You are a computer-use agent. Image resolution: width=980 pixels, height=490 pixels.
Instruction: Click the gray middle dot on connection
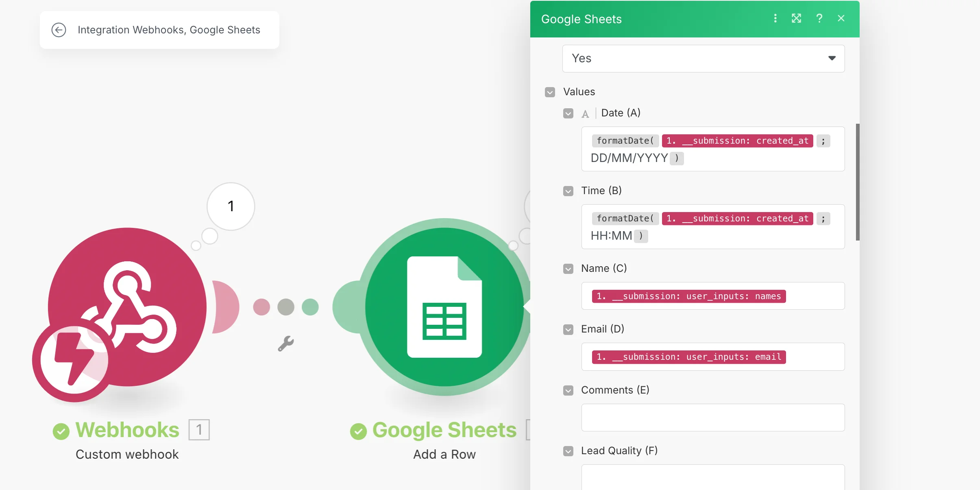(x=286, y=307)
